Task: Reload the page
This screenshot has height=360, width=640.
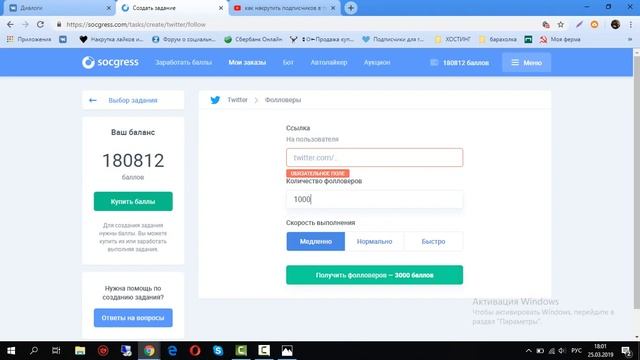Action: click(x=40, y=24)
